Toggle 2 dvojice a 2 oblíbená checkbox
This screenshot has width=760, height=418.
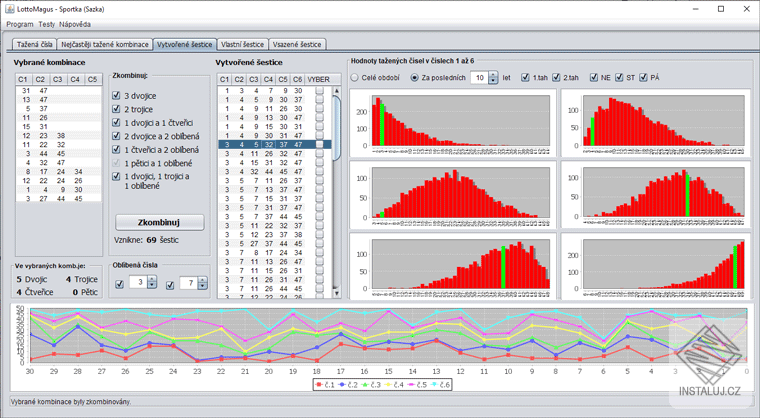point(116,136)
